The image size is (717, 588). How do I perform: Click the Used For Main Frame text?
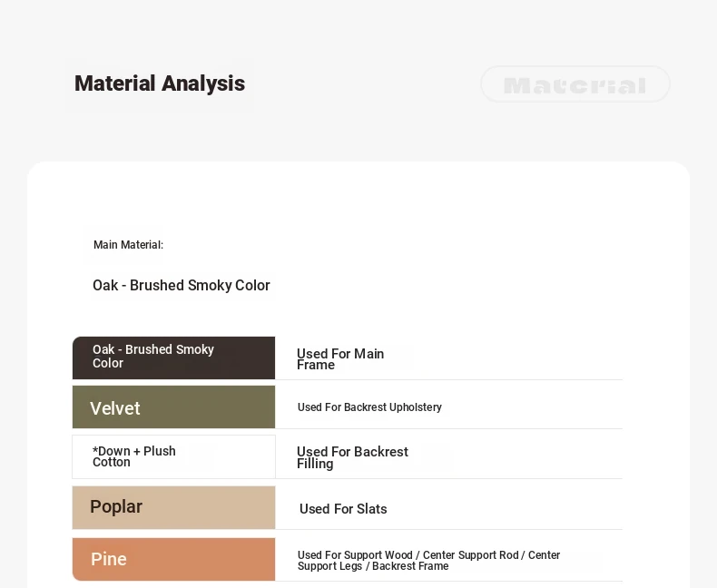[x=340, y=359]
